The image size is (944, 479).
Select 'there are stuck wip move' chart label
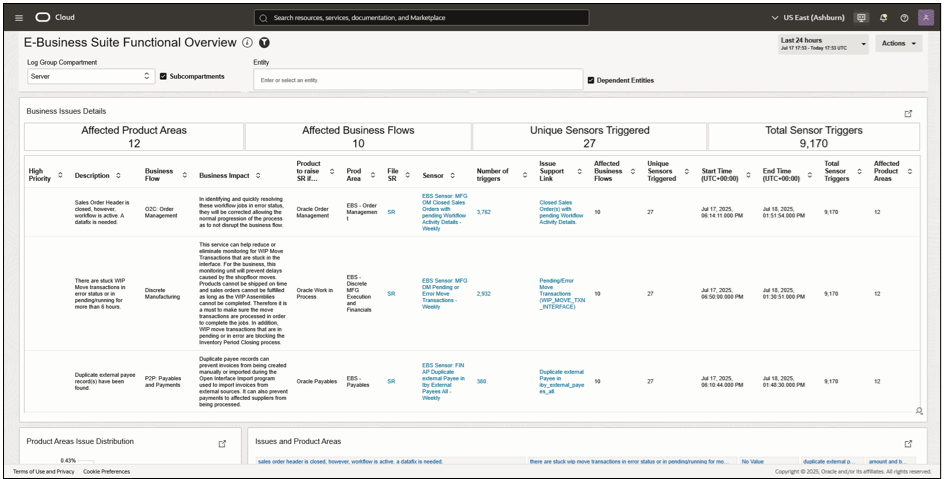629,462
